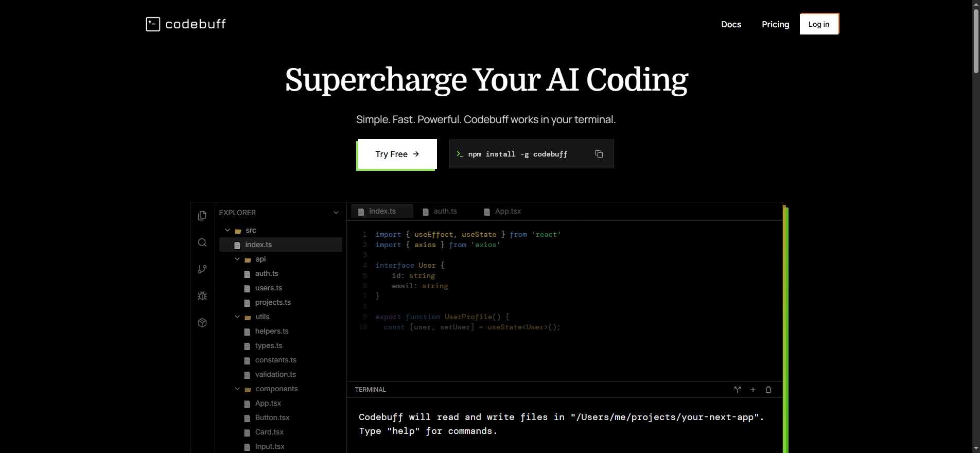Click the arrow icon in Try Free

pos(416,154)
